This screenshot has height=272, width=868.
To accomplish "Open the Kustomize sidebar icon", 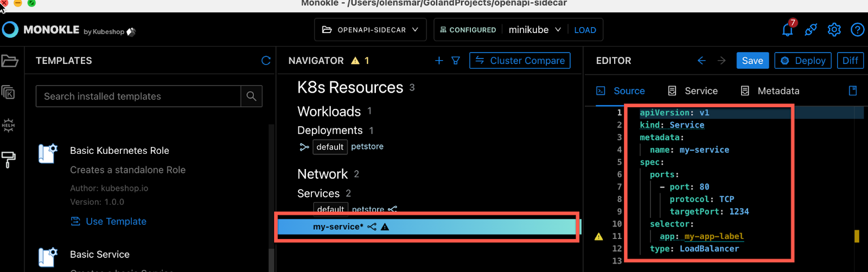I will 8,93.
